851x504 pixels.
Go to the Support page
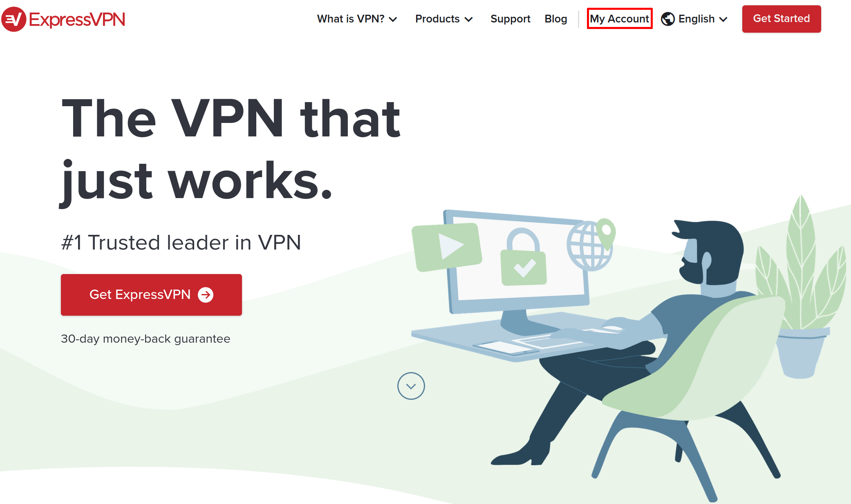tap(510, 19)
